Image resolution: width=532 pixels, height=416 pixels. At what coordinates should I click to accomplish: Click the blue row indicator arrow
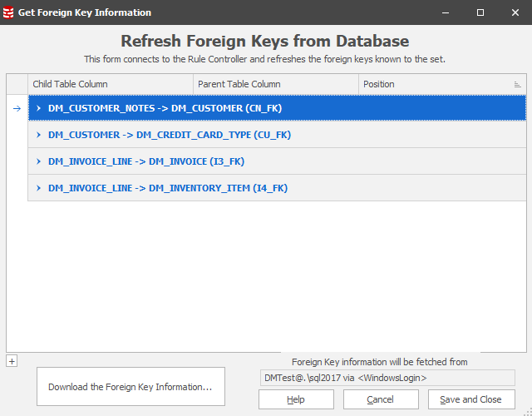(17, 108)
